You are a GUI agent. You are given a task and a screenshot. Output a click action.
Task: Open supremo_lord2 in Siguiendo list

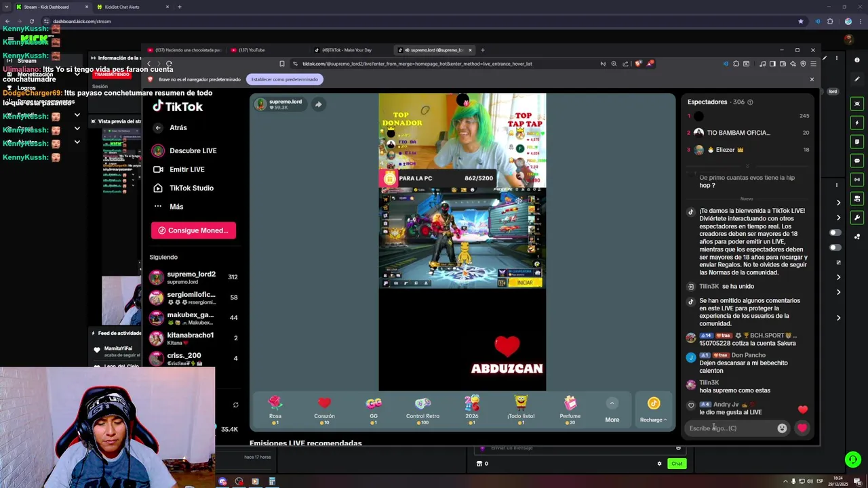(x=193, y=277)
